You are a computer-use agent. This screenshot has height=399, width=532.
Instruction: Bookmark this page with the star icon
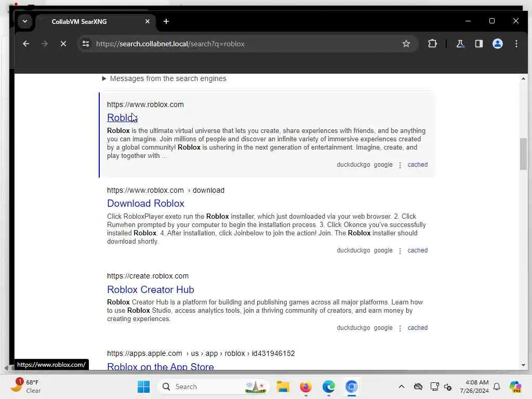(406, 44)
